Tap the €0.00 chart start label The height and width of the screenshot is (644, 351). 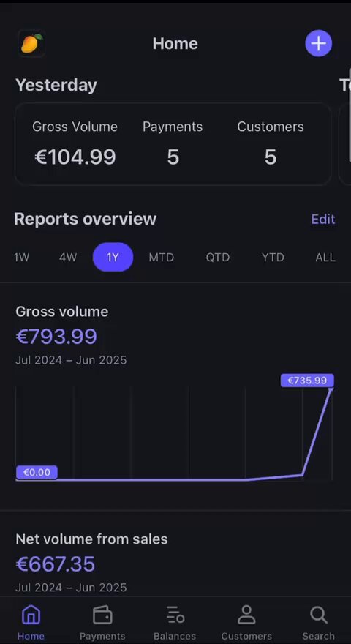37,472
